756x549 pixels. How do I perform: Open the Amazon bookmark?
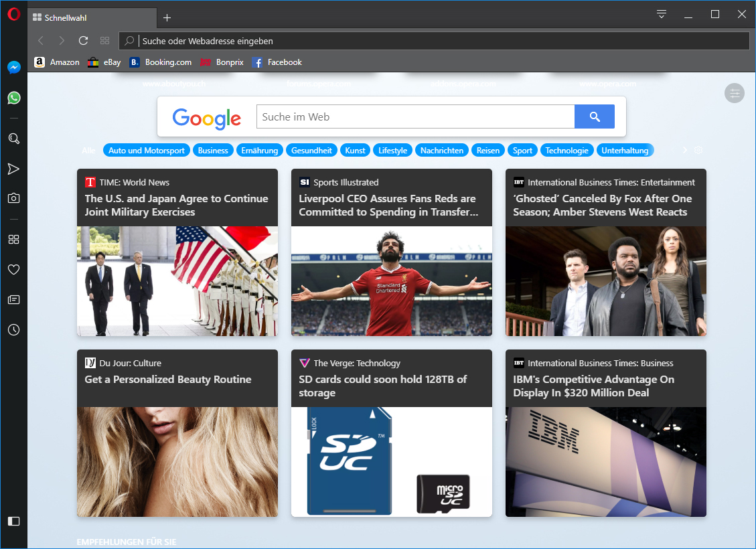pyautogui.click(x=57, y=62)
